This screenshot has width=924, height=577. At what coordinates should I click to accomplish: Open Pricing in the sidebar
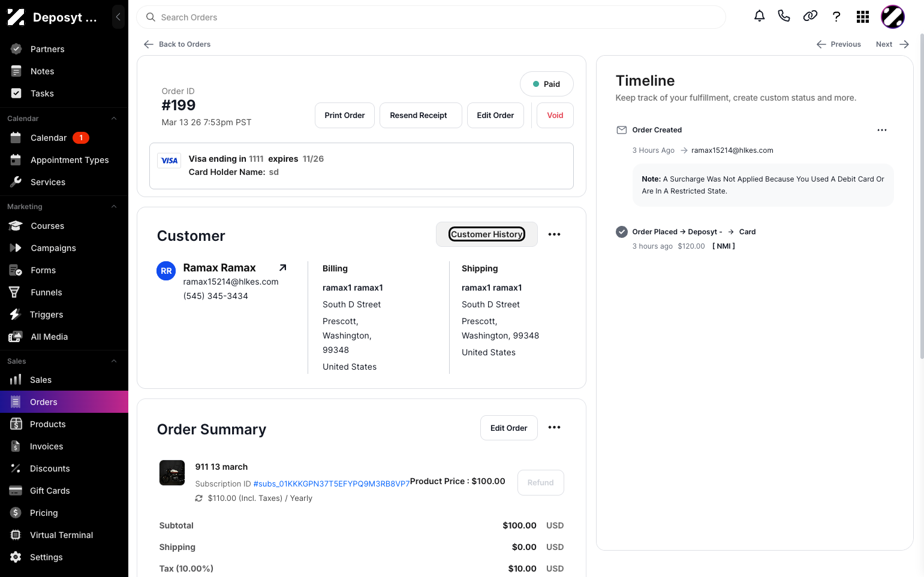64,513
